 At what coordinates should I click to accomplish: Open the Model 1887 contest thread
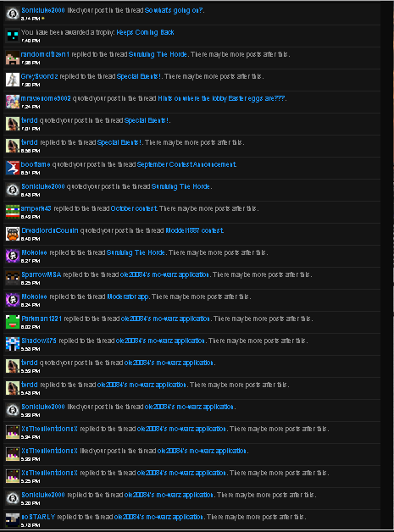tap(194, 230)
